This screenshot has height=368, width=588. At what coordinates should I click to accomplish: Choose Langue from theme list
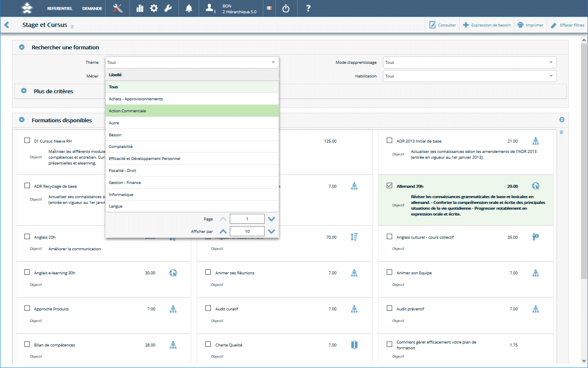(192, 206)
